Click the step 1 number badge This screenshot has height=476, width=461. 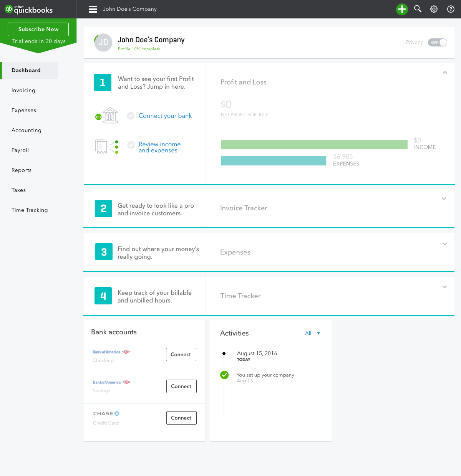[x=103, y=82]
